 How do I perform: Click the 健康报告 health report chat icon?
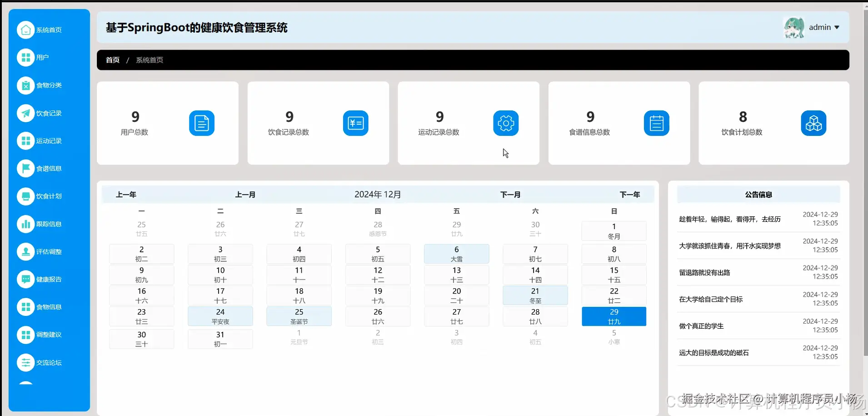pos(25,279)
